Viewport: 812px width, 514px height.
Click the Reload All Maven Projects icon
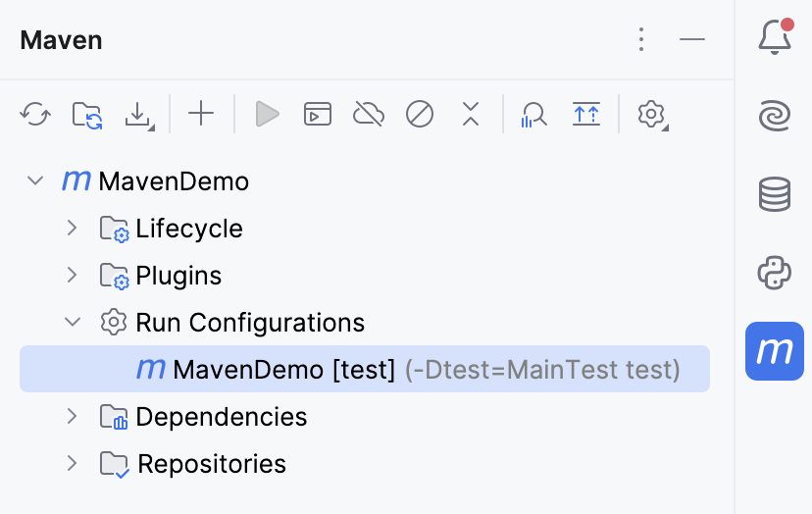(35, 115)
